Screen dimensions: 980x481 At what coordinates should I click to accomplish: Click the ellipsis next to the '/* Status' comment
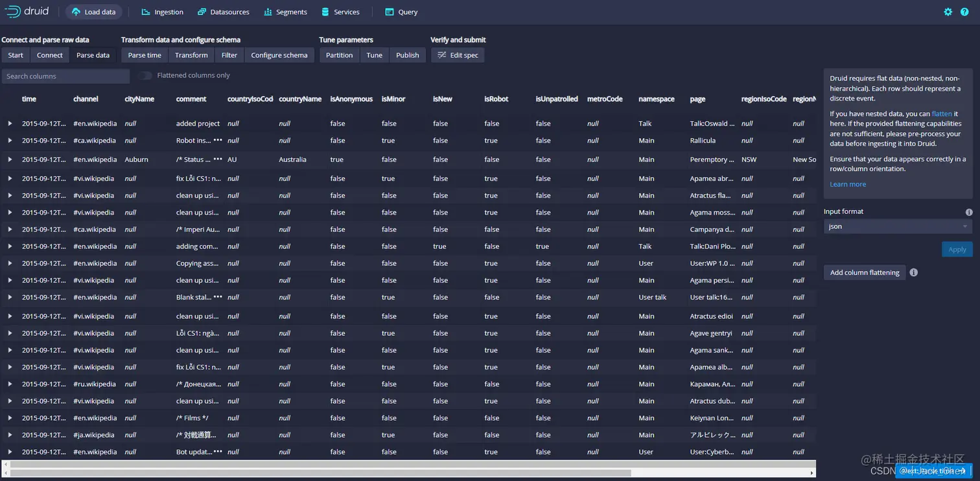pyautogui.click(x=218, y=159)
